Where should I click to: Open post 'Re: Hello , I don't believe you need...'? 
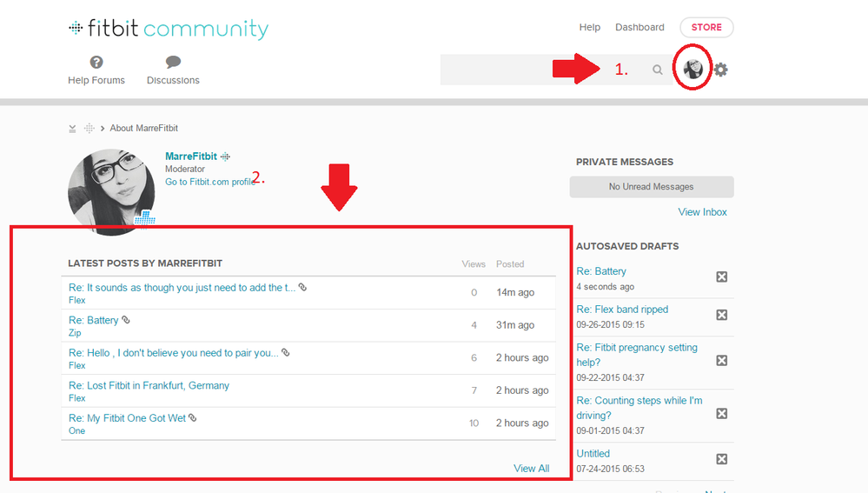coord(174,353)
